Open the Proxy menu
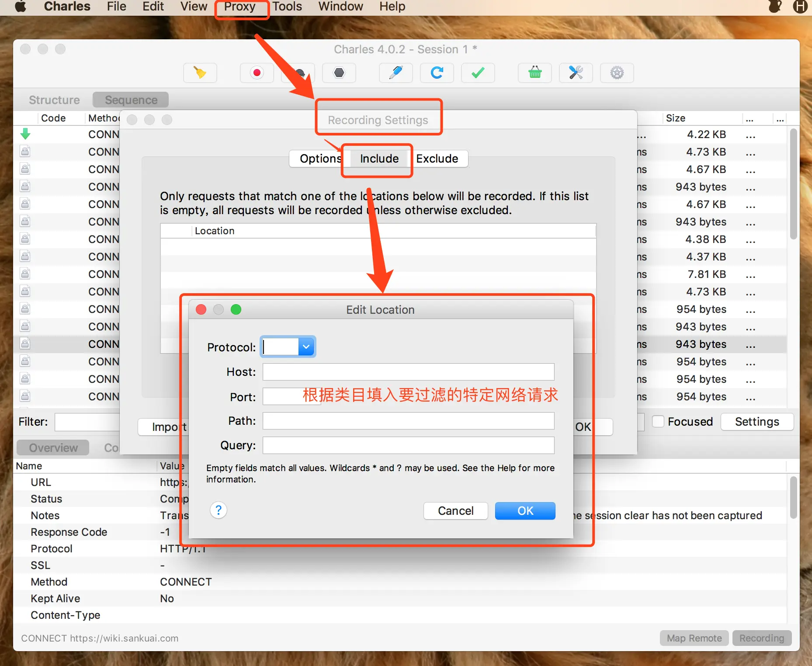This screenshot has width=812, height=666. pyautogui.click(x=240, y=7)
